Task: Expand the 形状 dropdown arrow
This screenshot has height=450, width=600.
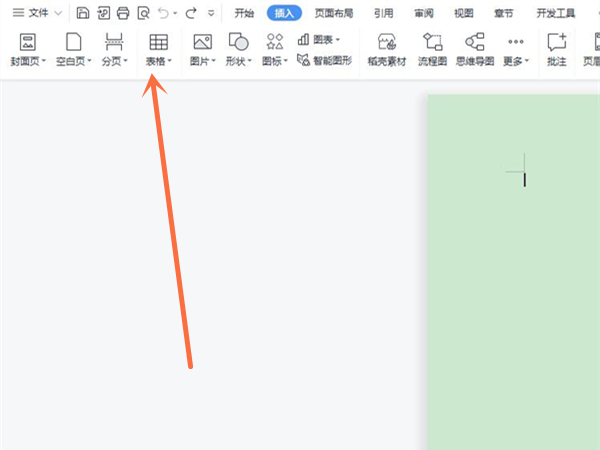Action: coord(249,61)
